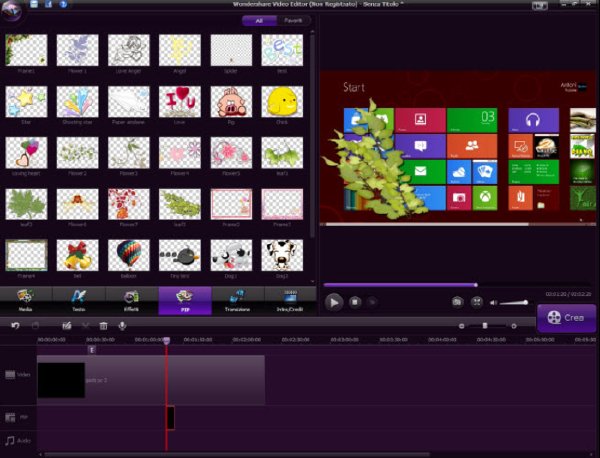Show Favorite PIP items filter
The width and height of the screenshot is (600, 458).
coord(293,21)
